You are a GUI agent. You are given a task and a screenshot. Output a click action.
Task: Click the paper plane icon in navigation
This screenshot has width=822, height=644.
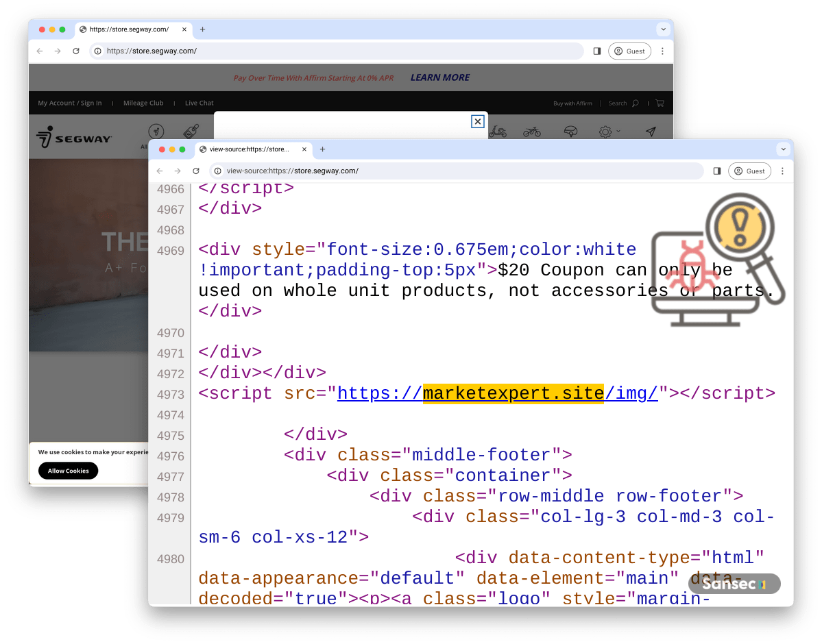tap(651, 132)
